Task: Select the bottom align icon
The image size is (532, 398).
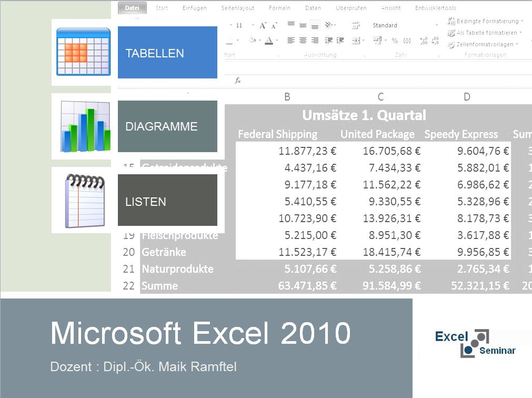Action: [x=315, y=25]
